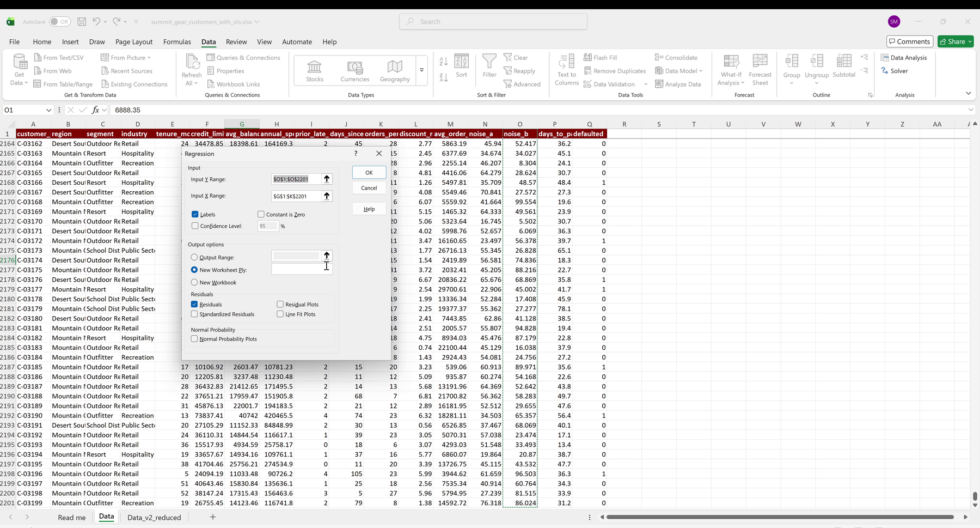Expand From Picture dropdown
Viewport: 980px width, 528px height.
coord(149,58)
